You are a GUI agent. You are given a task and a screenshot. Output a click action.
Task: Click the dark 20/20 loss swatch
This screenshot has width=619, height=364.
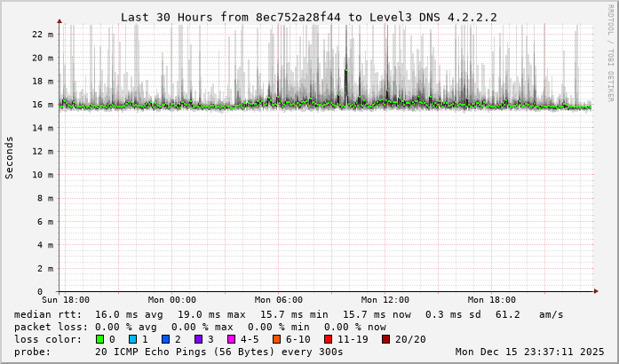click(x=386, y=339)
